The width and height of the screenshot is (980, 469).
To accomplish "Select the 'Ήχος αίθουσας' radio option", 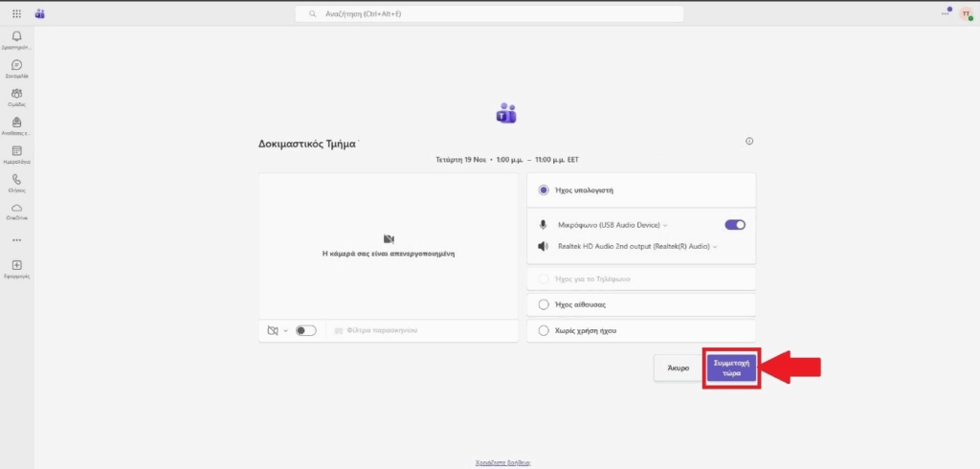I will [544, 304].
